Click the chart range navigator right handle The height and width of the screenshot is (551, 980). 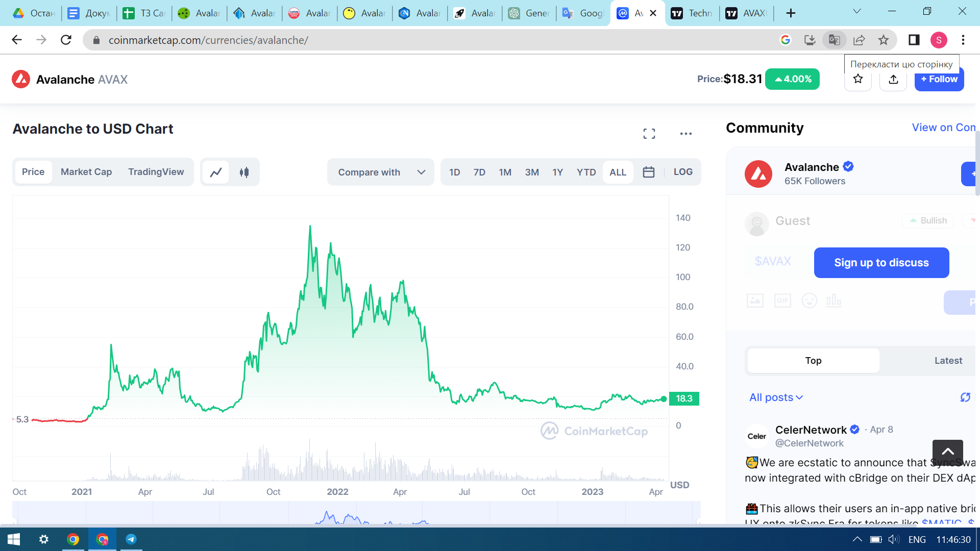(x=698, y=521)
